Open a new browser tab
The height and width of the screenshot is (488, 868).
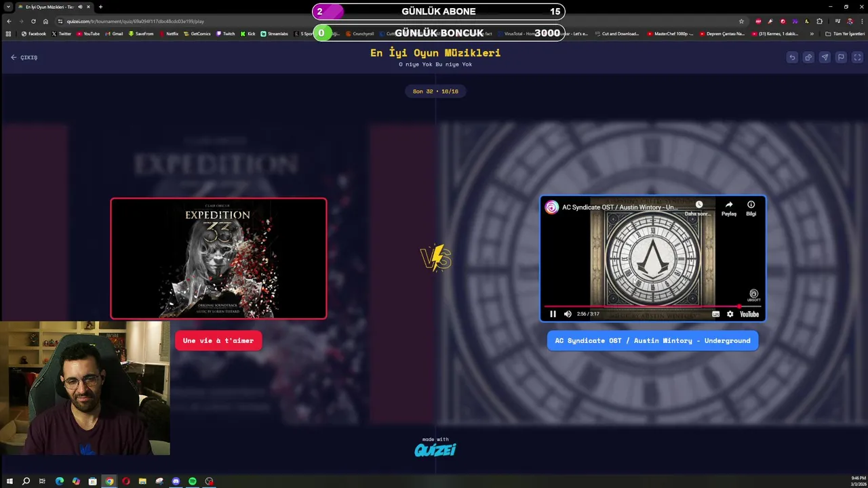click(x=100, y=7)
